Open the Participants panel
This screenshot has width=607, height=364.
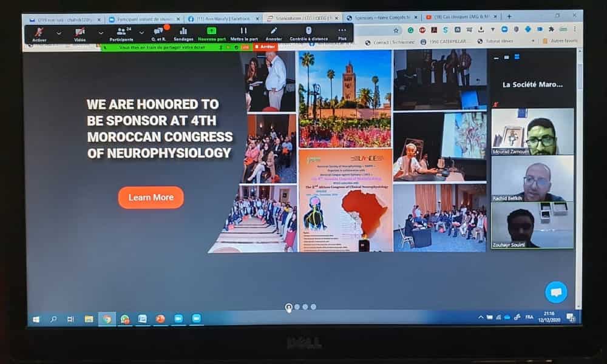121,33
